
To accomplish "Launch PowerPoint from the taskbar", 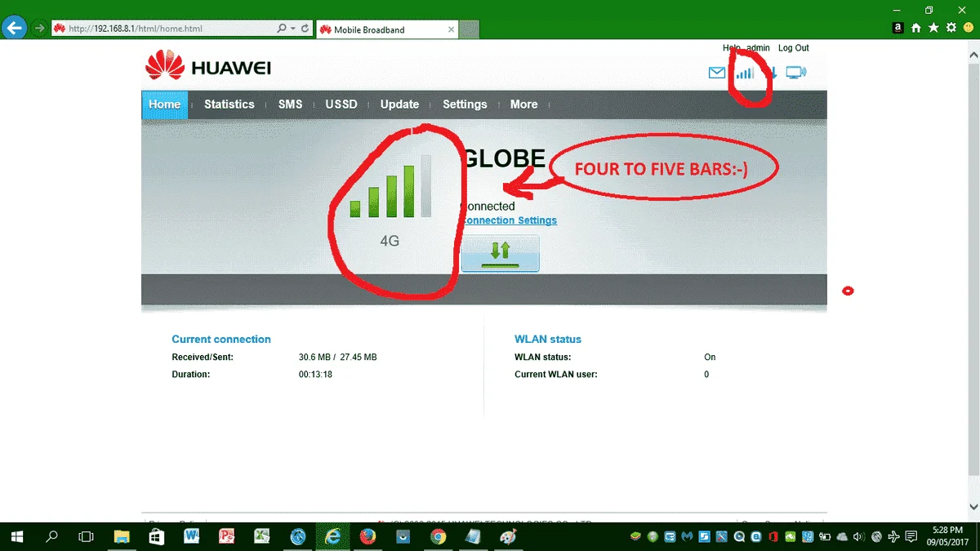I will (x=227, y=536).
